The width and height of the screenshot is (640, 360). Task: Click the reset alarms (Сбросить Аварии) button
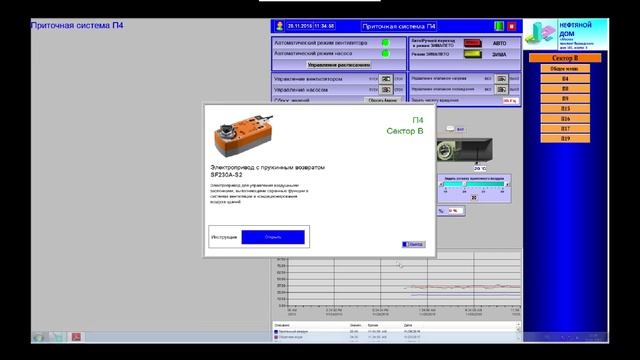382,100
